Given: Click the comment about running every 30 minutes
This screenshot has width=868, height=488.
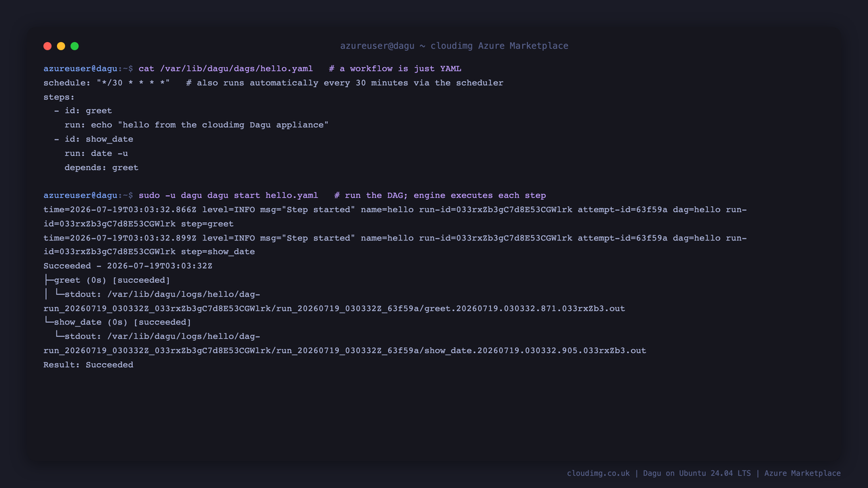Looking at the screenshot, I should (x=344, y=83).
